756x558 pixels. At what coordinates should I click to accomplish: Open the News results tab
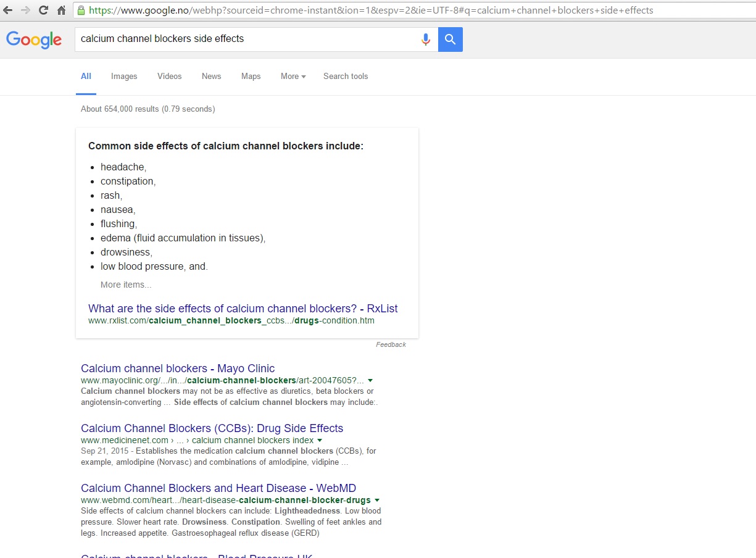[211, 77]
